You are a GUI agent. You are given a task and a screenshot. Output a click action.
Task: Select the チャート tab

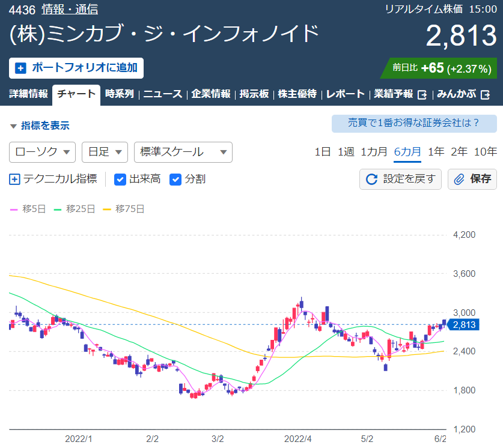pos(76,94)
